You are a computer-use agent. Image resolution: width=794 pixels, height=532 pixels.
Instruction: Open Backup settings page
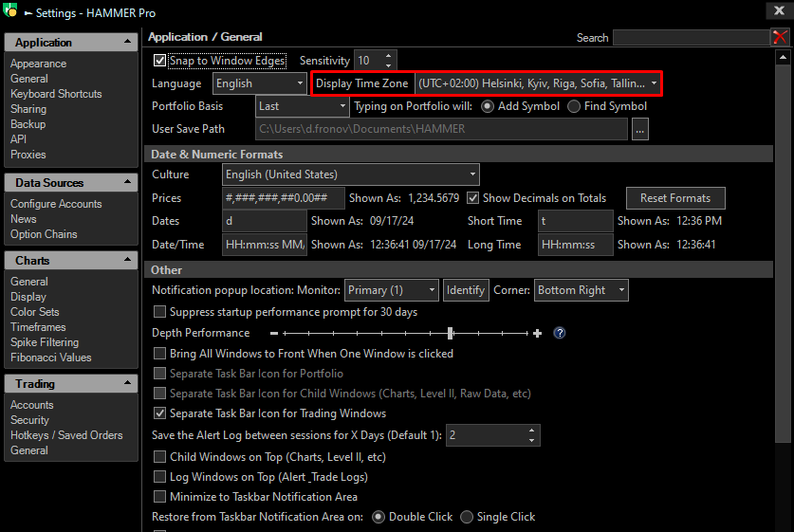(28, 124)
